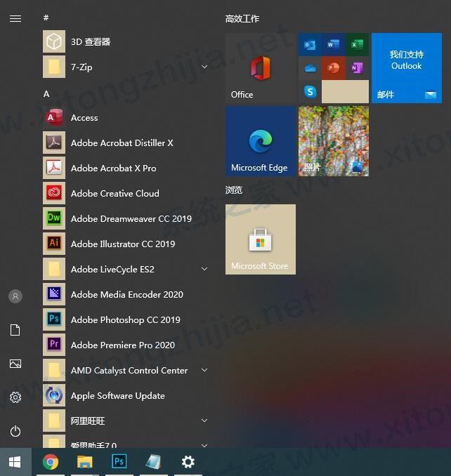Open the 邮件 Outlook mail tile
This screenshot has width=451, height=476.
click(x=407, y=68)
